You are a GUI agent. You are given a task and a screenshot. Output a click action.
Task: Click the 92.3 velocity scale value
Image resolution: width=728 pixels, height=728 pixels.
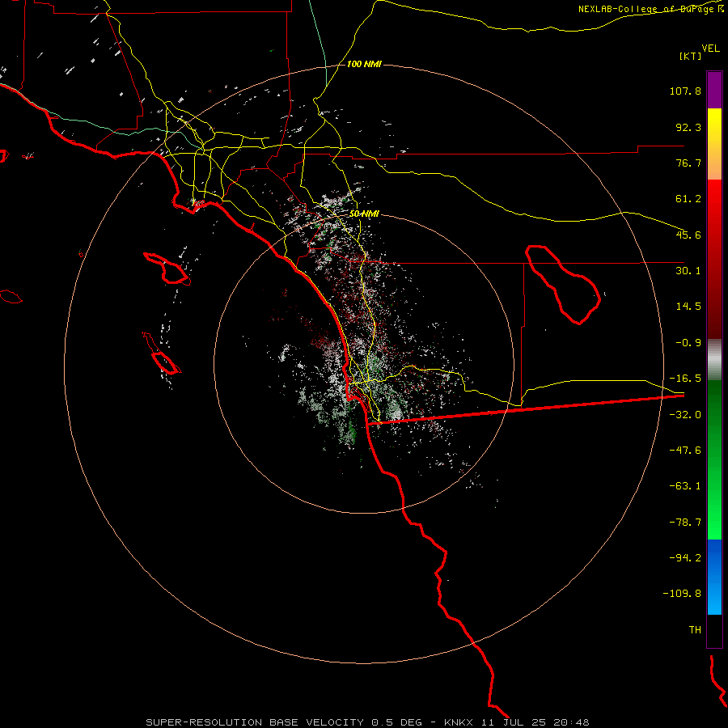pos(688,127)
